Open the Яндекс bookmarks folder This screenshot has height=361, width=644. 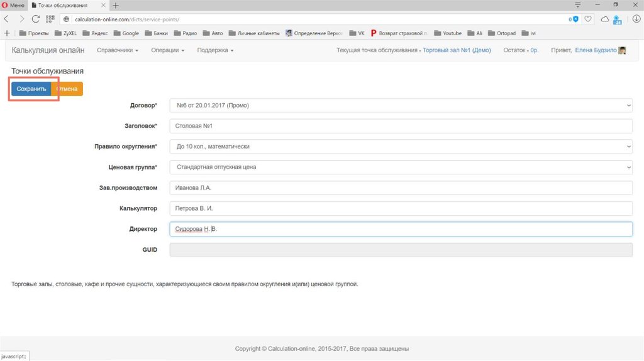95,33
